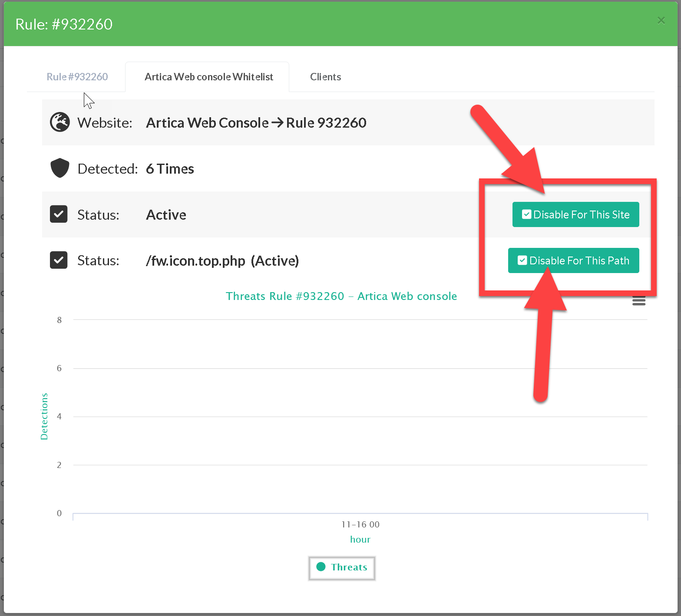This screenshot has width=681, height=616.
Task: Select the Artica Web console Whitelist tab
Action: (x=208, y=77)
